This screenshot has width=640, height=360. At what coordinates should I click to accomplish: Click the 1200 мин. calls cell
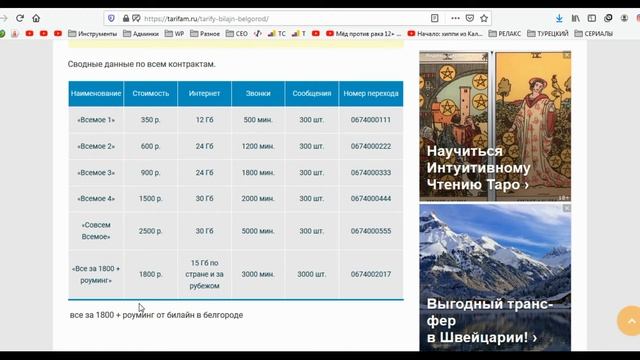(x=258, y=146)
